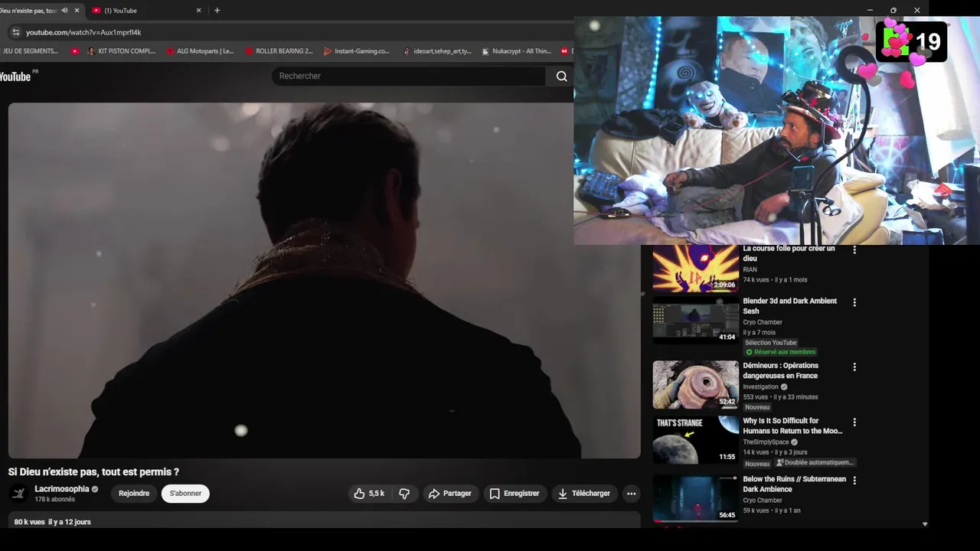Click the audio speaker icon on first tab

click(64, 10)
